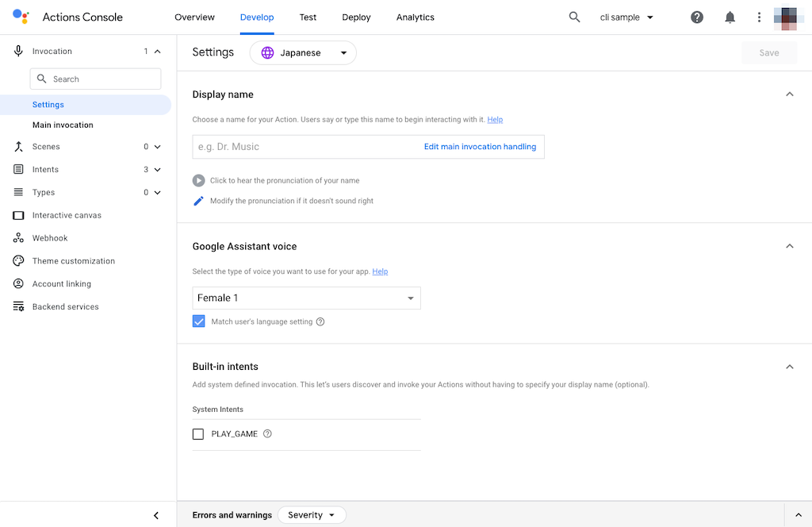The height and width of the screenshot is (527, 812).
Task: Play the display name pronunciation
Action: coord(199,180)
